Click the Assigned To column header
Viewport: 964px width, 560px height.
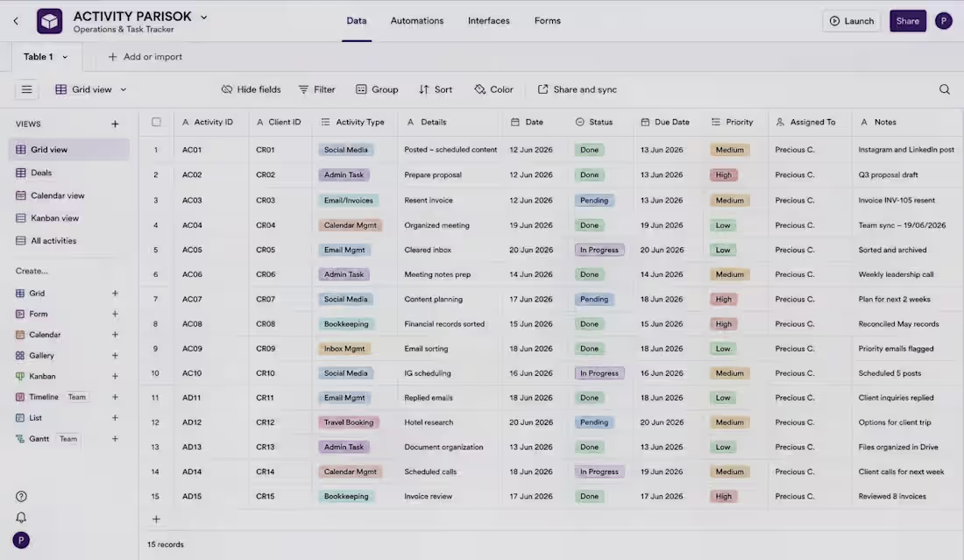click(x=810, y=123)
